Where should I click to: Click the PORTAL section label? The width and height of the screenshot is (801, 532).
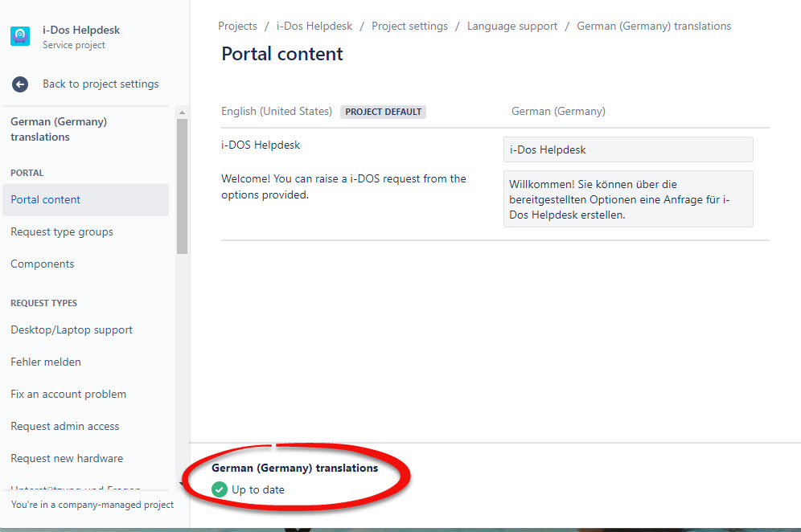[27, 173]
